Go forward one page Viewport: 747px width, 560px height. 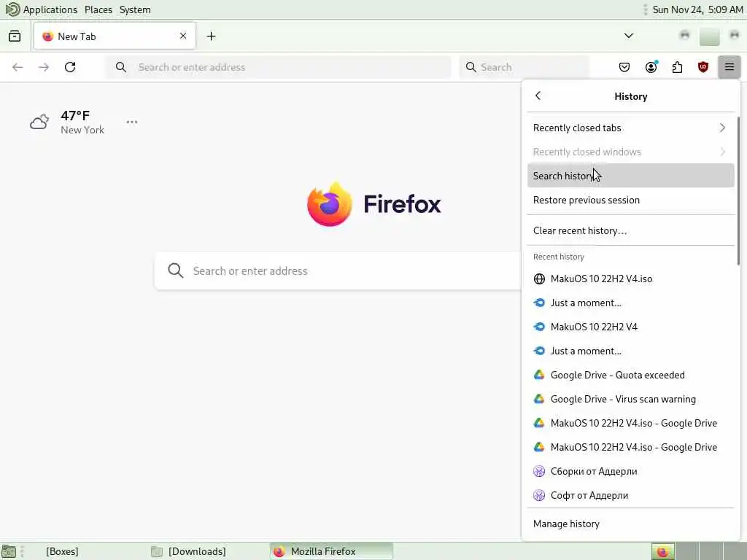(44, 67)
